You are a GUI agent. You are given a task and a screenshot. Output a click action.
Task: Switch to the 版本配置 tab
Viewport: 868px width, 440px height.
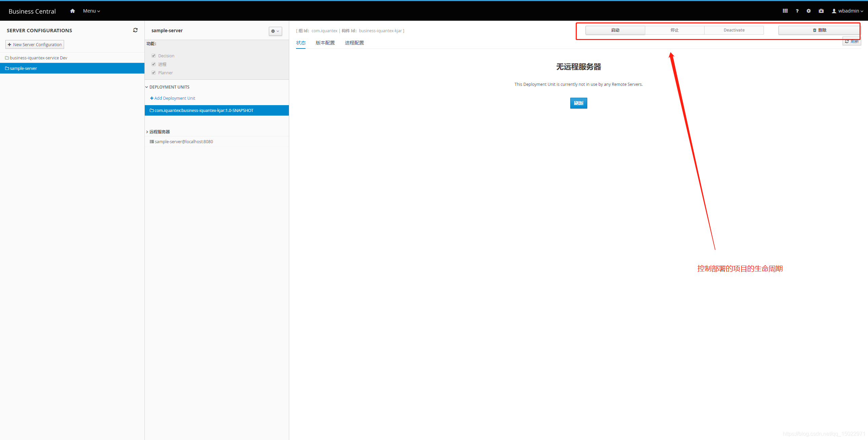pyautogui.click(x=325, y=43)
